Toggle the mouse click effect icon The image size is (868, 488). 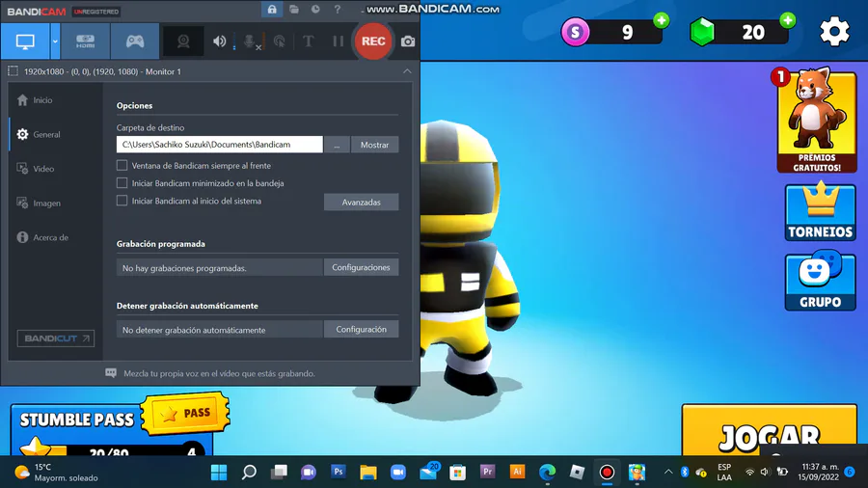(x=280, y=41)
